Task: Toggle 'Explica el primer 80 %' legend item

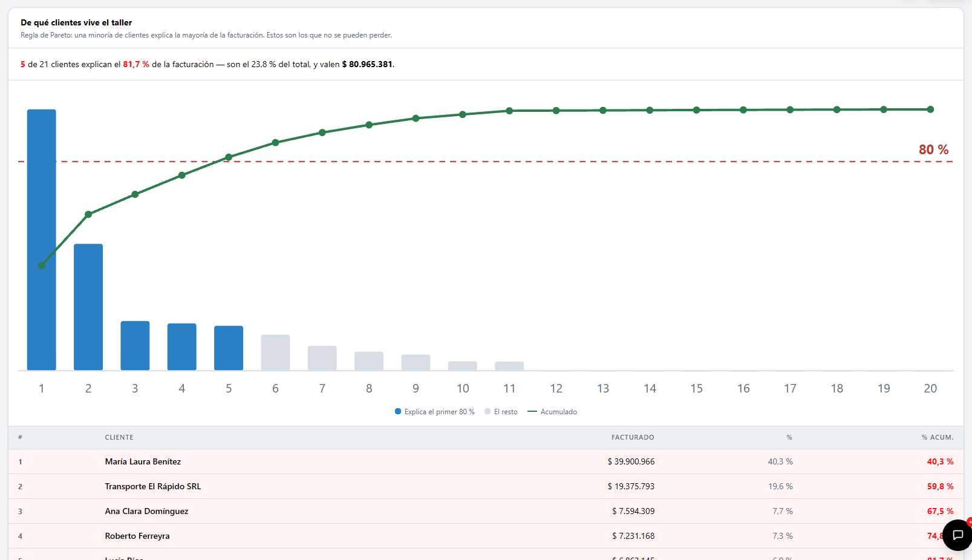Action: (435, 412)
